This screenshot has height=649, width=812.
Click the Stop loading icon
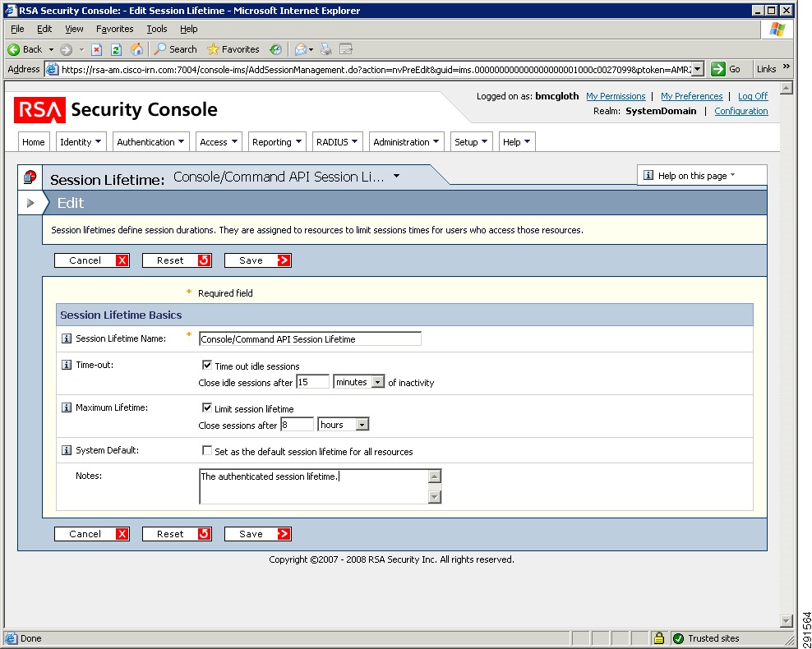(x=96, y=49)
